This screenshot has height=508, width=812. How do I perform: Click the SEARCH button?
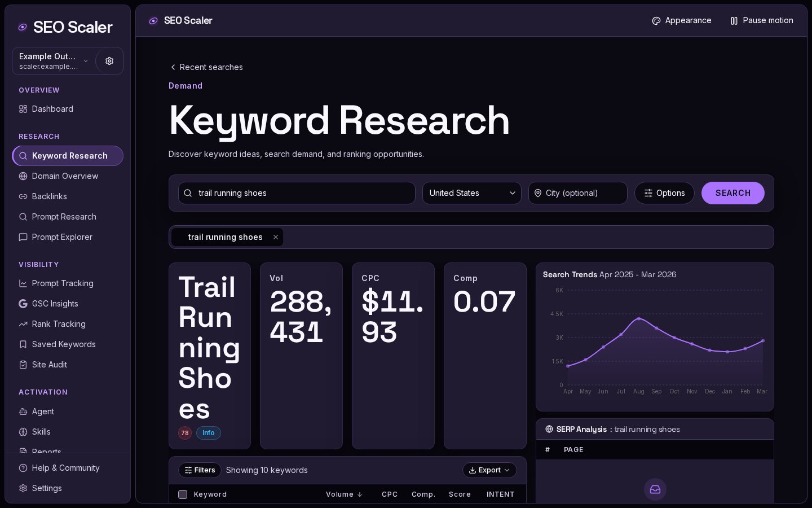click(x=733, y=193)
